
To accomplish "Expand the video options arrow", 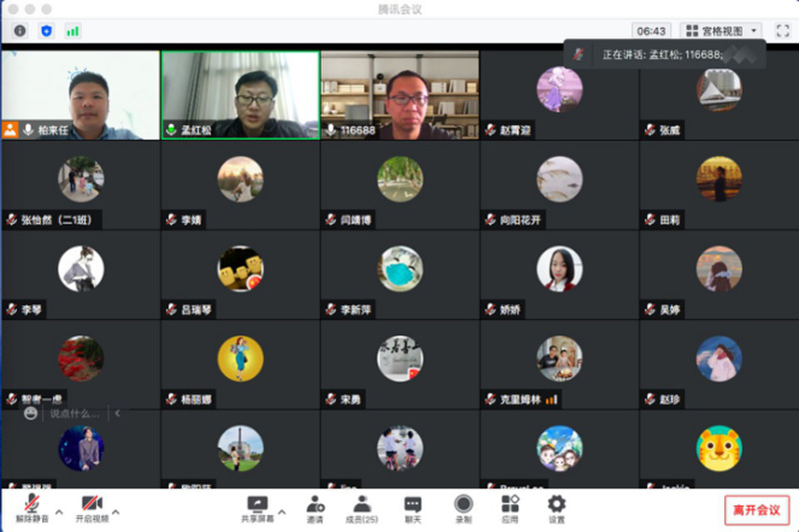I will 116,512.
